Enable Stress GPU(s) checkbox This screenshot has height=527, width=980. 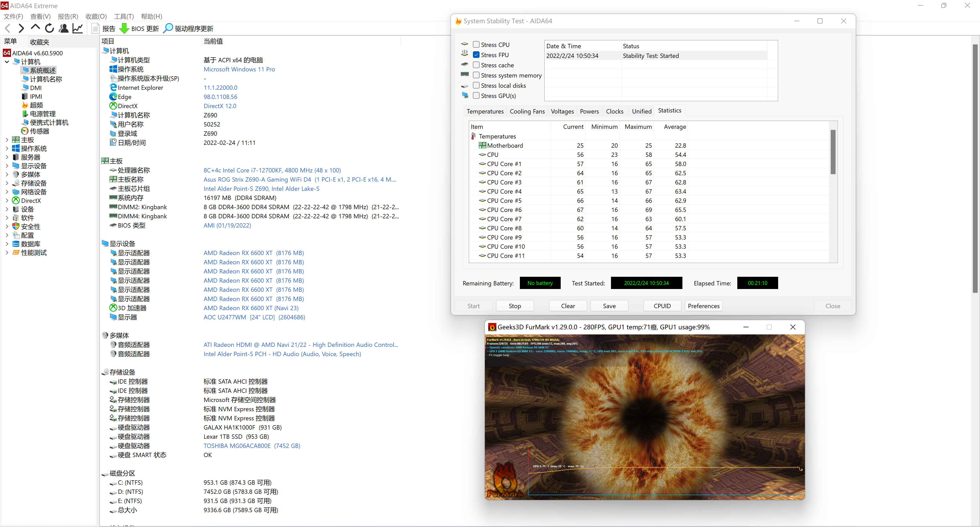[x=476, y=95]
